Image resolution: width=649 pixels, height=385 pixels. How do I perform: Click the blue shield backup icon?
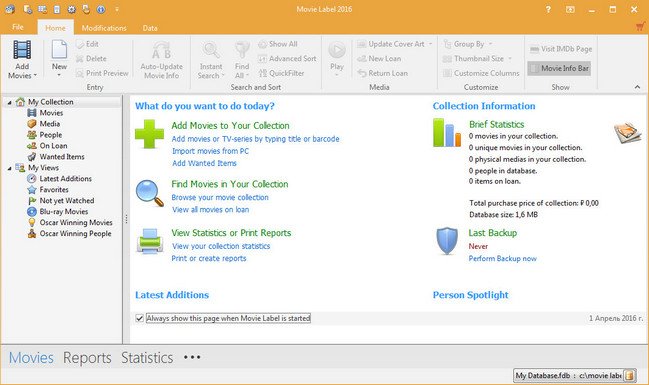tap(447, 241)
